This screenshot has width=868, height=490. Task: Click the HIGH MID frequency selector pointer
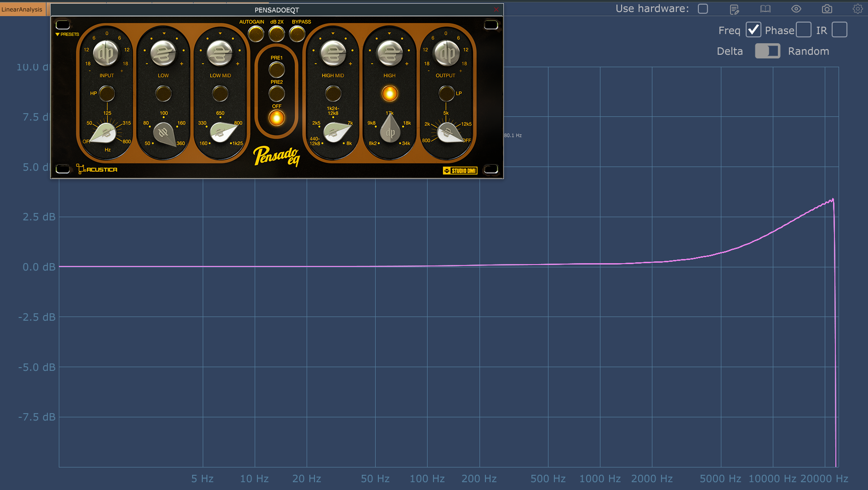[336, 132]
